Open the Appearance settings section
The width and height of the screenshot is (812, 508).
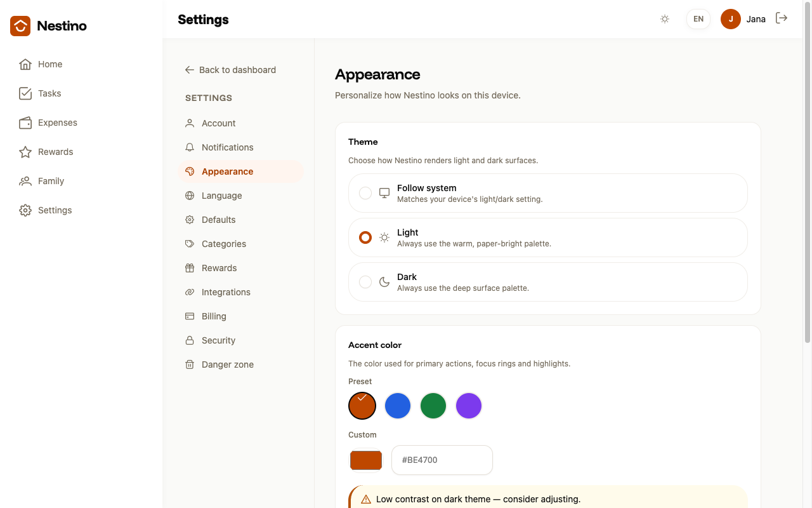(x=241, y=171)
